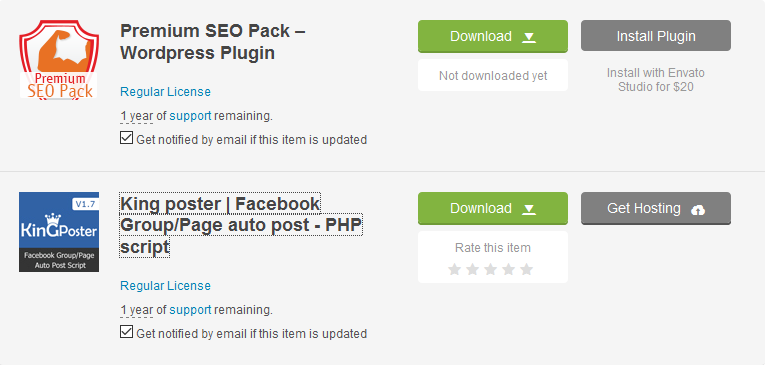Viewport: 767px width, 365px height.
Task: Open Regular License link under Premium SEO Pack
Action: [x=165, y=92]
